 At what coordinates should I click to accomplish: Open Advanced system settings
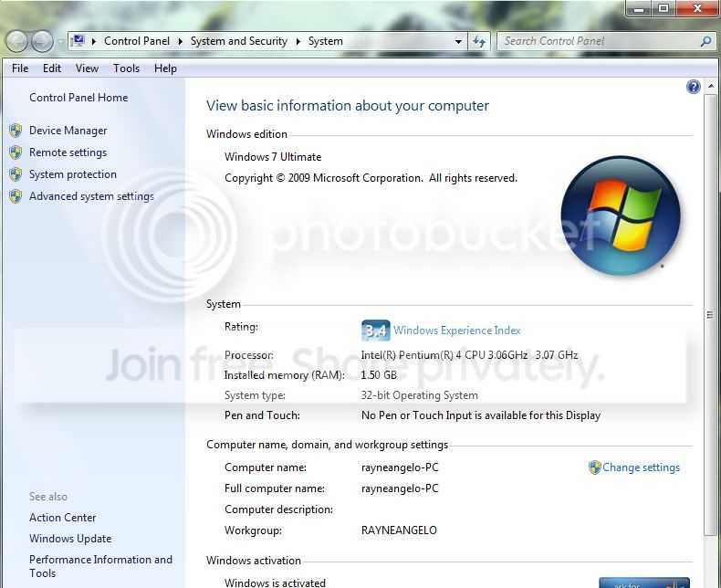click(91, 196)
